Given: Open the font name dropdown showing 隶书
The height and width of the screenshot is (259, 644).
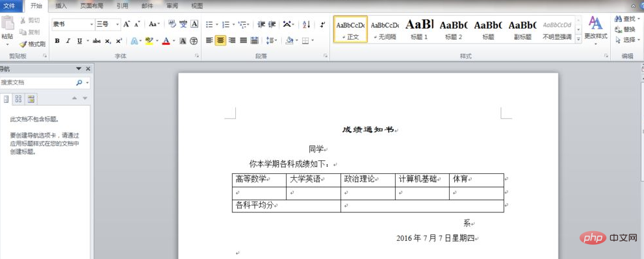Looking at the screenshot, I should pos(91,24).
